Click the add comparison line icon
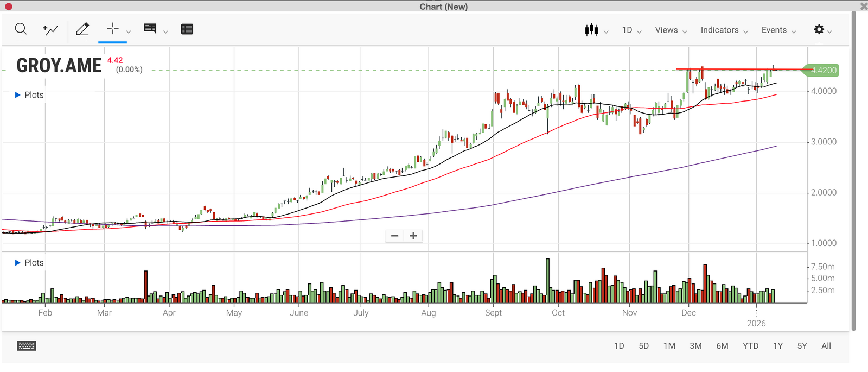The height and width of the screenshot is (372, 868). [50, 30]
